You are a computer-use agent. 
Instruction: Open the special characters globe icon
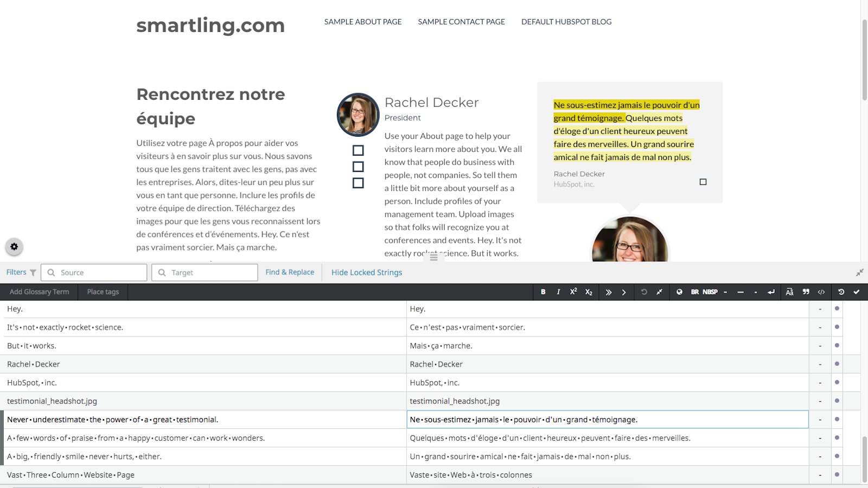tap(680, 292)
